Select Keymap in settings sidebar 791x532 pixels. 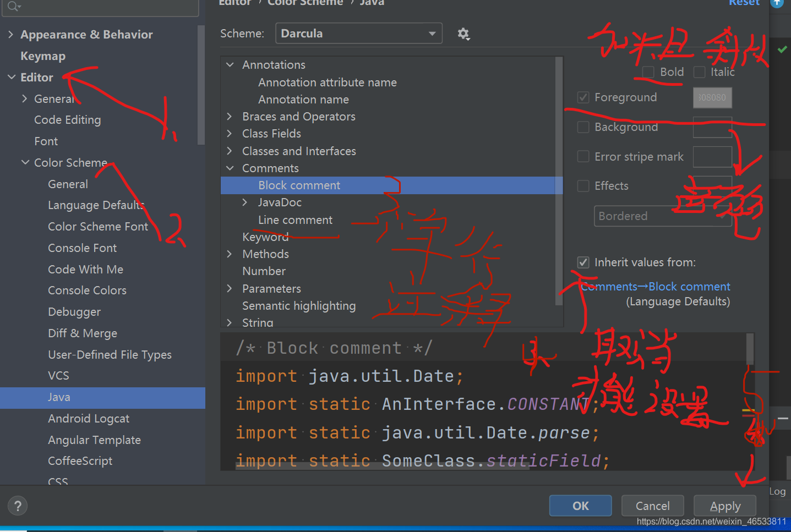[x=43, y=56]
